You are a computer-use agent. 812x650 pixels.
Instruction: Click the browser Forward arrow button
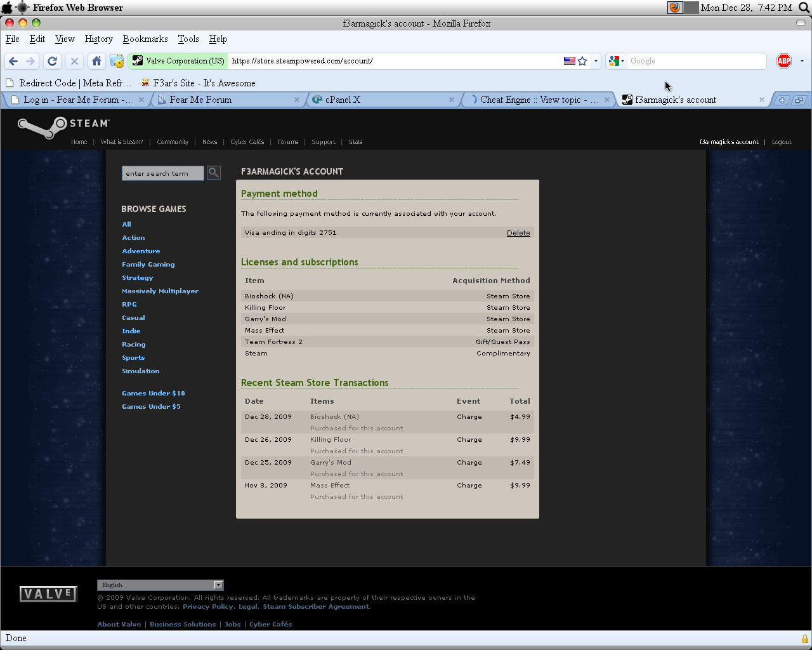(x=30, y=61)
